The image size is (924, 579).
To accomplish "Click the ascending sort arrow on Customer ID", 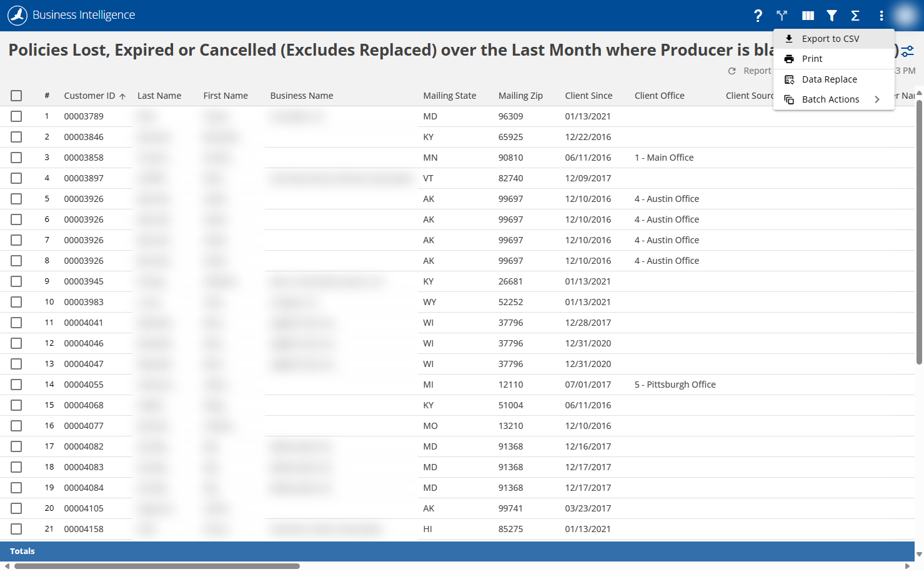I will [122, 96].
